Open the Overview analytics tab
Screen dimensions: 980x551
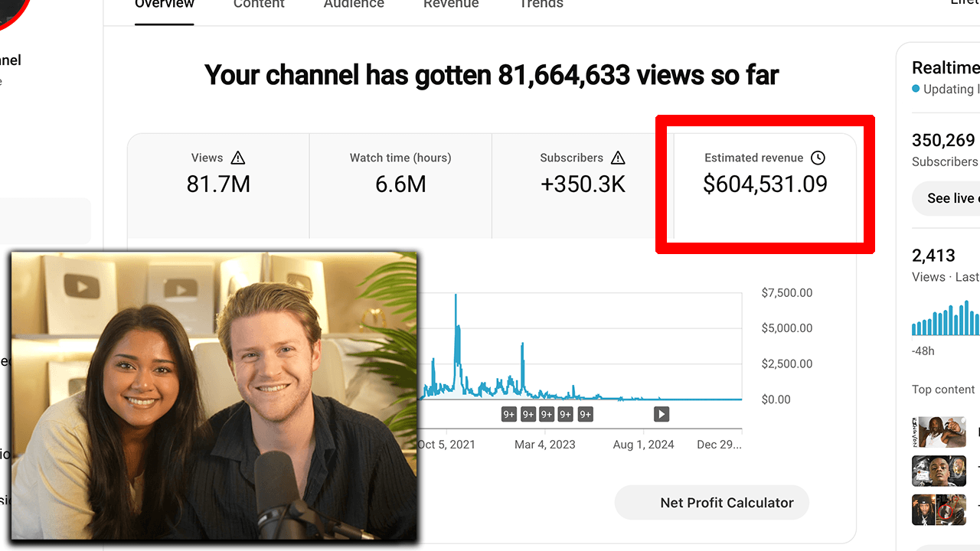[164, 5]
